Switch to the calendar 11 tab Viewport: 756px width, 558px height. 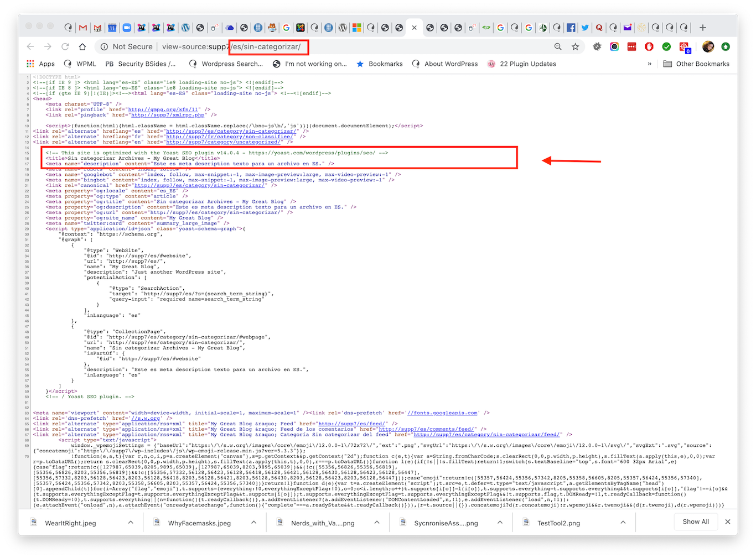pyautogui.click(x=112, y=28)
